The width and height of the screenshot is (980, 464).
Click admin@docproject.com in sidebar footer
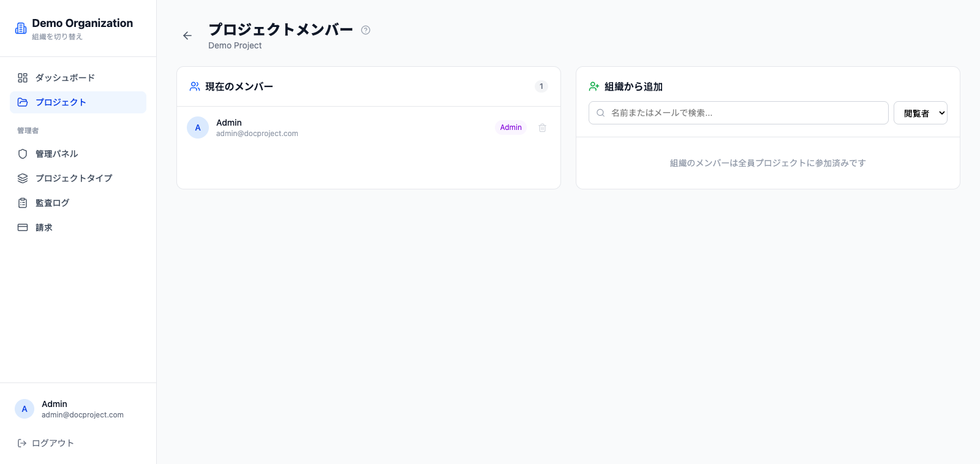(83, 415)
